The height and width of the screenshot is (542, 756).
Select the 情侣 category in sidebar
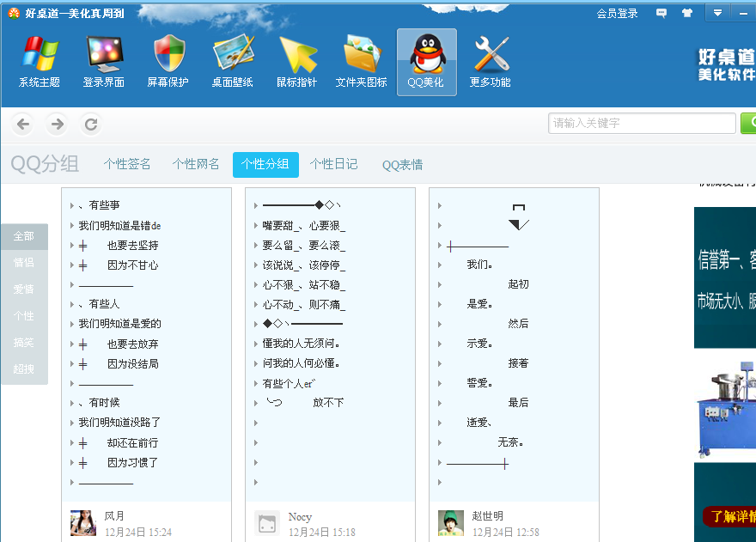coord(24,263)
